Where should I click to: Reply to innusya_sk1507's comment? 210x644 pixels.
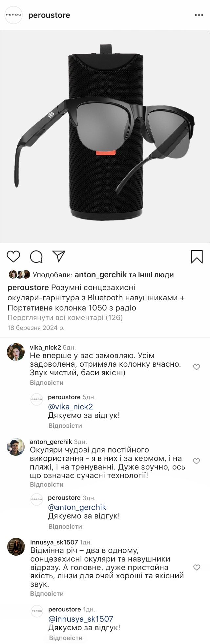coord(47,594)
